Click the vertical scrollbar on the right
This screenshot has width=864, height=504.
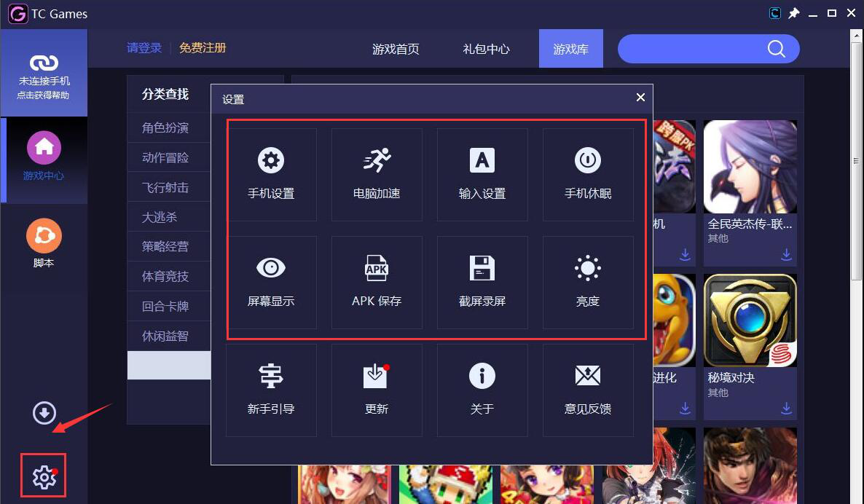pyautogui.click(x=856, y=161)
